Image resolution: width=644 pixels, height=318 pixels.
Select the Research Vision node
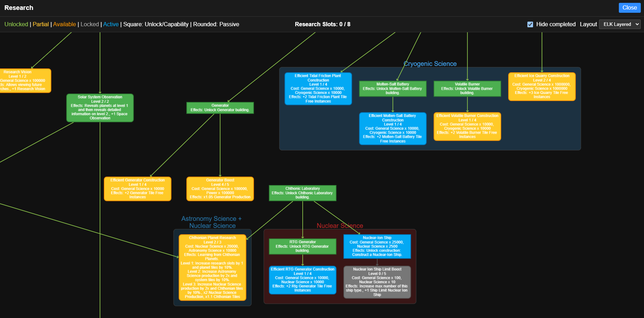(x=25, y=80)
